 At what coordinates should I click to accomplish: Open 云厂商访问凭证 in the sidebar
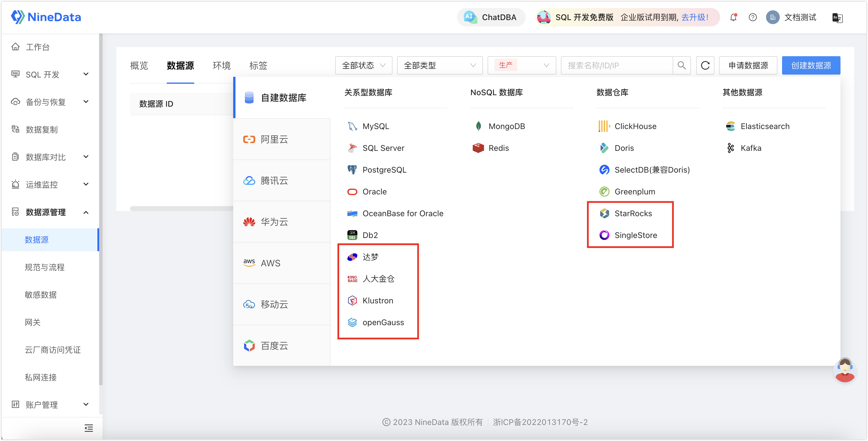52,350
